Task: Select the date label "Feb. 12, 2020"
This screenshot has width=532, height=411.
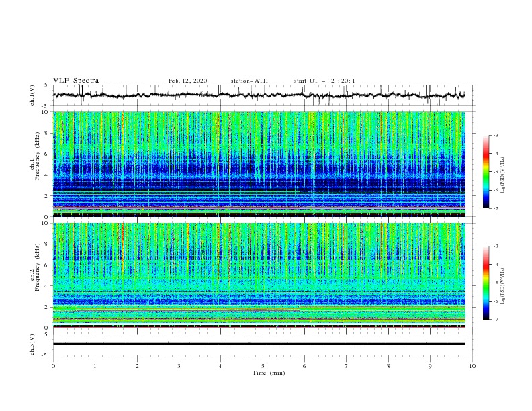Action: [x=187, y=81]
